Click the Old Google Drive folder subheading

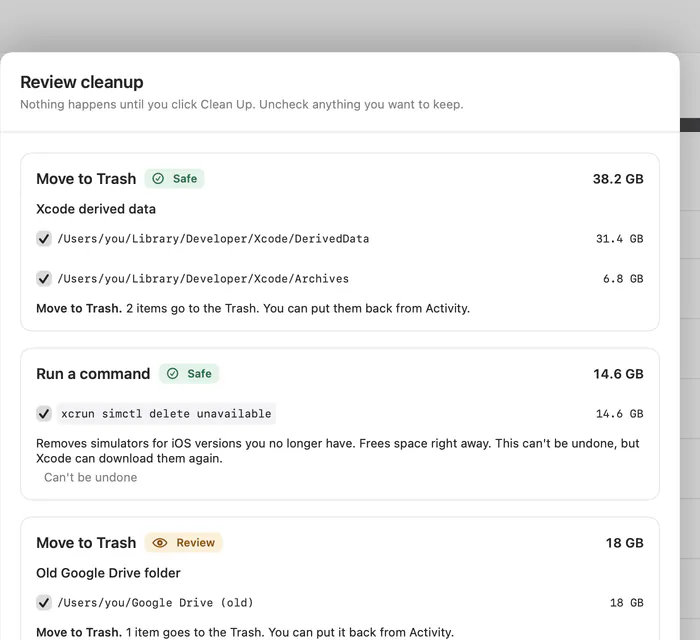pyautogui.click(x=108, y=573)
